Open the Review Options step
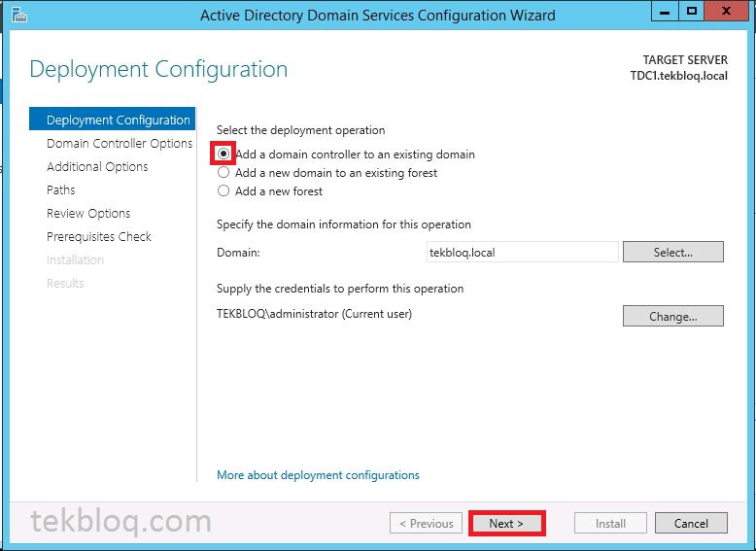The image size is (756, 551). 88,213
